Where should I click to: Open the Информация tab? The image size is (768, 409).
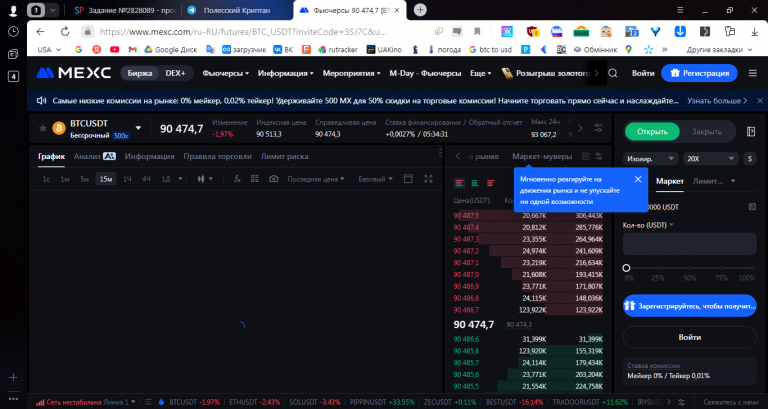pos(149,156)
